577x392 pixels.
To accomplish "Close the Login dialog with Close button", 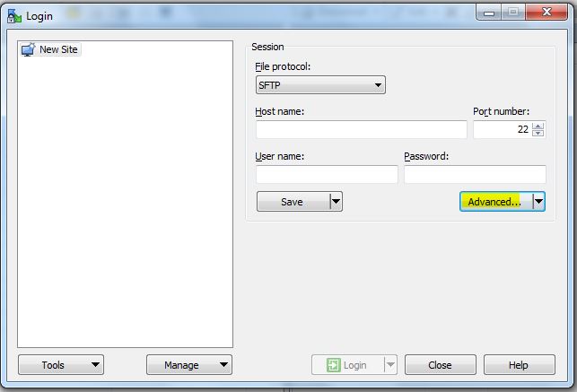I will point(441,365).
